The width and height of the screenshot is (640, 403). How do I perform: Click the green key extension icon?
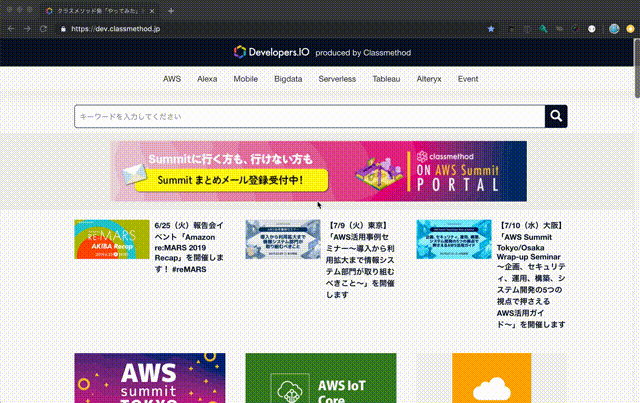pos(543,29)
